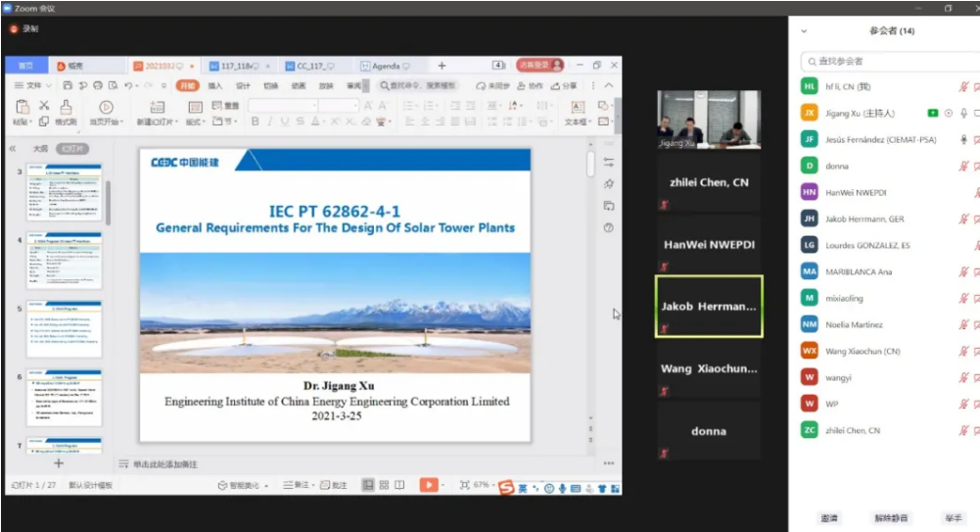Click the Invite button below participants
This screenshot has height=532, width=980.
[829, 517]
